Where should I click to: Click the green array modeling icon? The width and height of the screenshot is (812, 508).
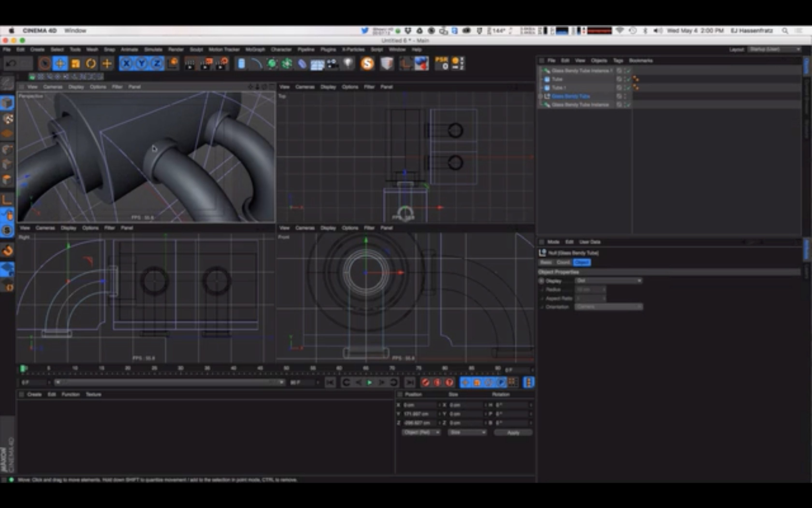point(287,63)
